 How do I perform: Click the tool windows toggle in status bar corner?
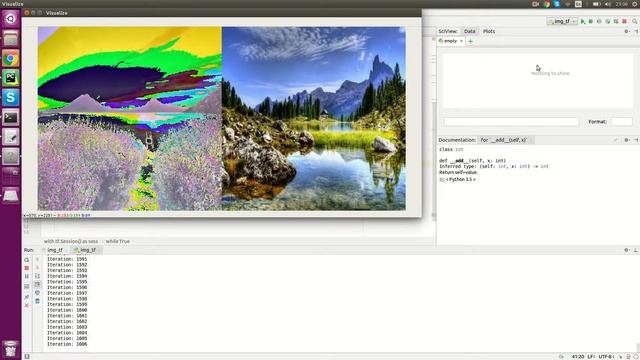[27, 357]
